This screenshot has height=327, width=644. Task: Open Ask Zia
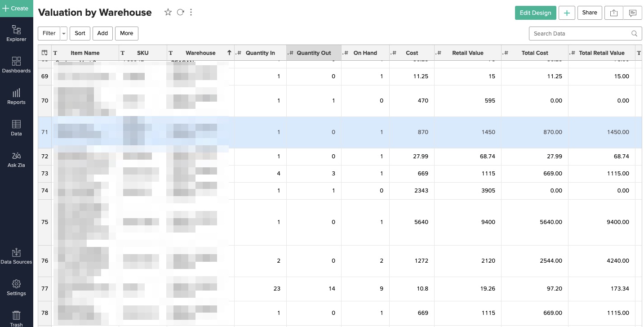click(16, 159)
